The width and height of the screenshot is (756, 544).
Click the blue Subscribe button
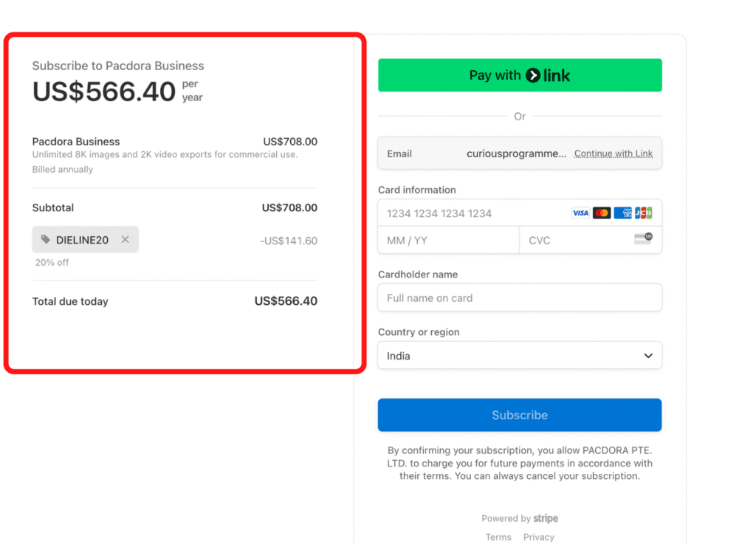520,415
